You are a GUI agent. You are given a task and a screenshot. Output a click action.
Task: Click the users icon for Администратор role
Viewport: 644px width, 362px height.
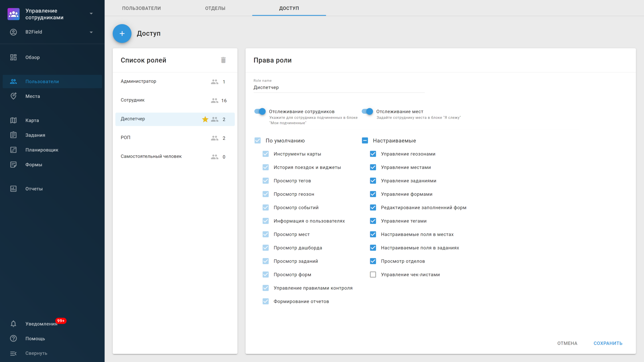click(x=215, y=82)
